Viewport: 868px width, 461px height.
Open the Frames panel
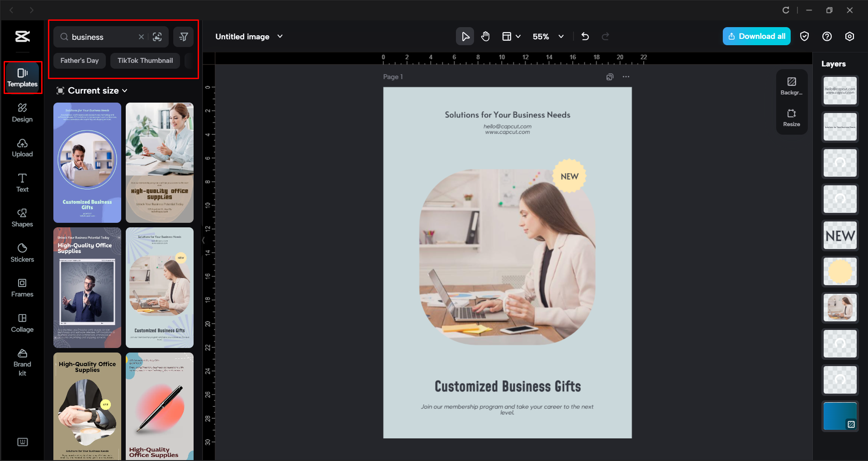22,287
